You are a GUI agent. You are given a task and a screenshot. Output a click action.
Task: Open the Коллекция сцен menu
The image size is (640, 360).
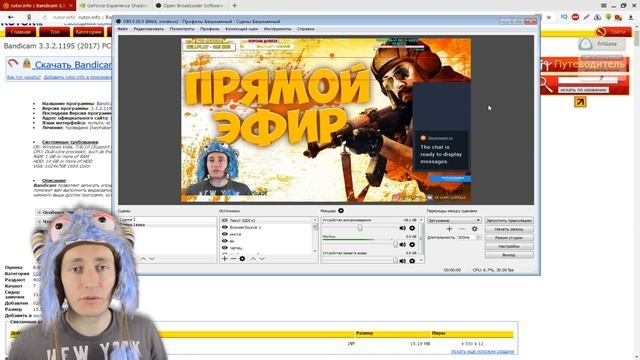pos(242,29)
